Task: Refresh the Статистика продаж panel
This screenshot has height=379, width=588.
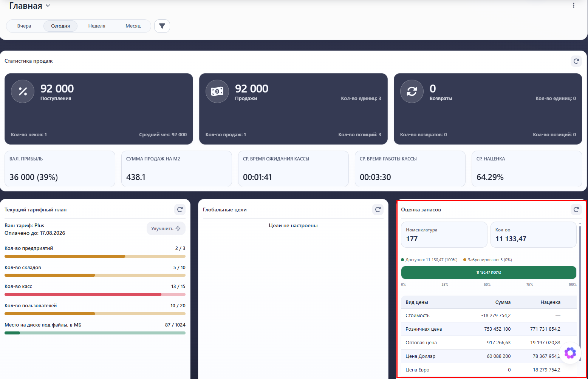Action: tap(576, 61)
